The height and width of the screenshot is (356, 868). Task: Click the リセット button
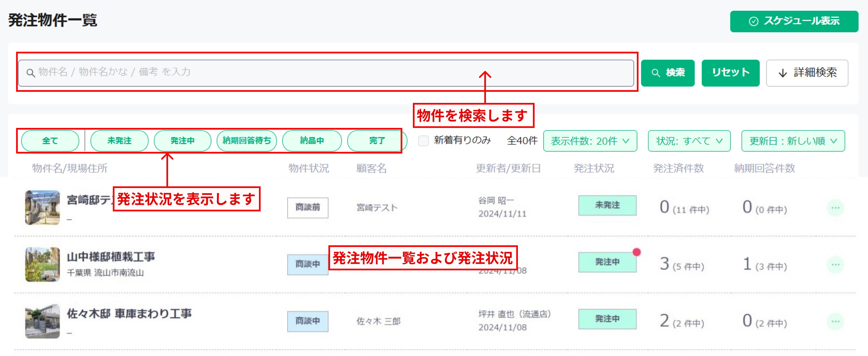[730, 73]
